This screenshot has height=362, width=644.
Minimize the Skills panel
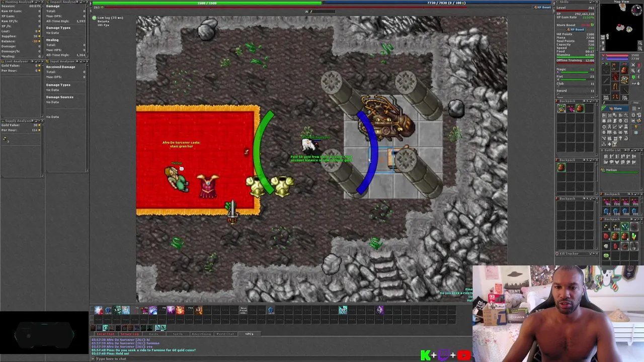[594, 2]
